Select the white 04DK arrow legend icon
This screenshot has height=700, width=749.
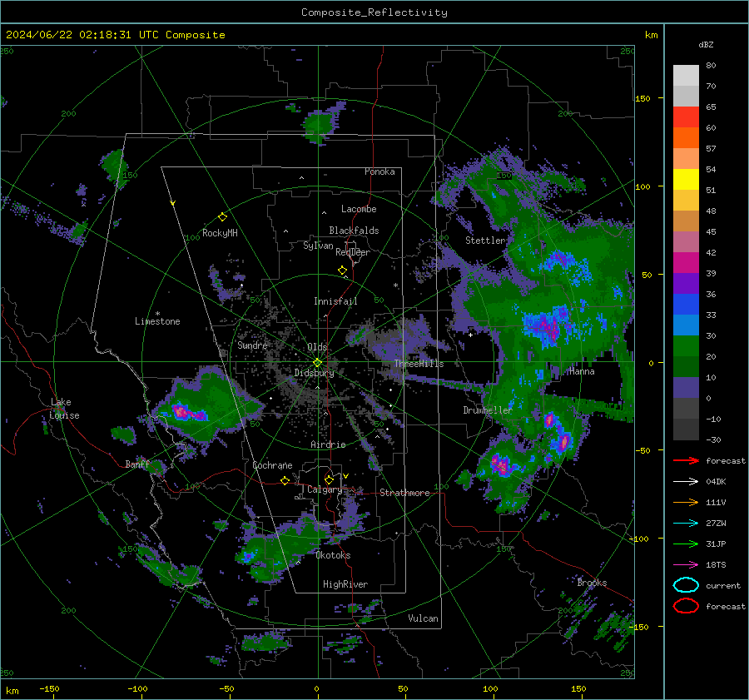[x=686, y=482]
